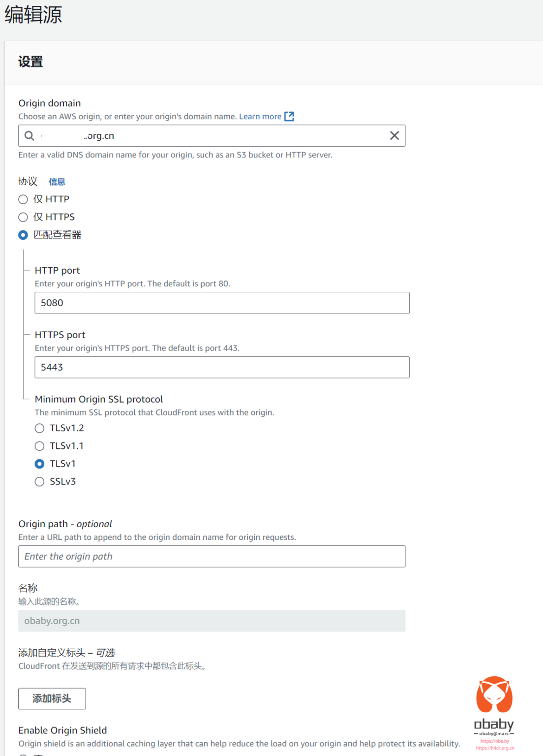Click the external link icon beside Learn more
The height and width of the screenshot is (756, 543).
point(290,116)
